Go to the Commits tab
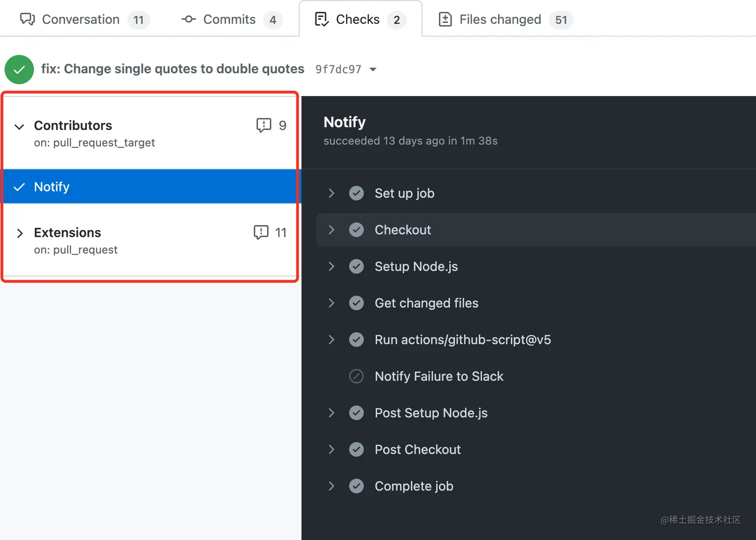This screenshot has width=756, height=540. tap(229, 19)
